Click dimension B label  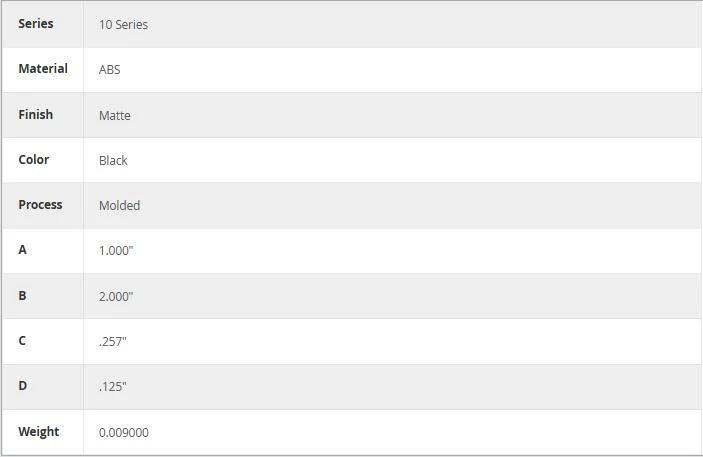pos(22,296)
